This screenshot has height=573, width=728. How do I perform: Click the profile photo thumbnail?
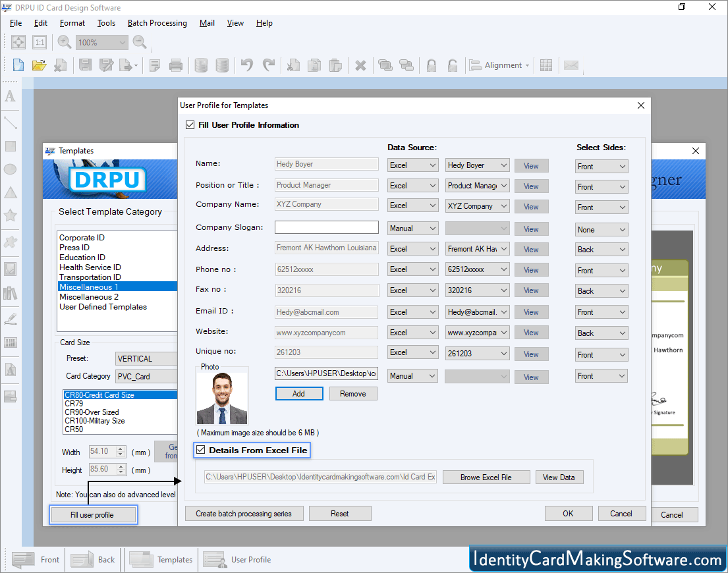tap(222, 398)
